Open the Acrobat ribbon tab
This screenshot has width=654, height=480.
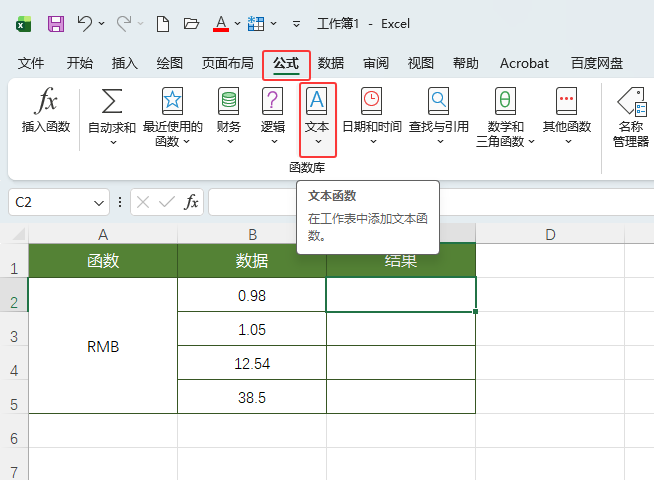(x=524, y=63)
